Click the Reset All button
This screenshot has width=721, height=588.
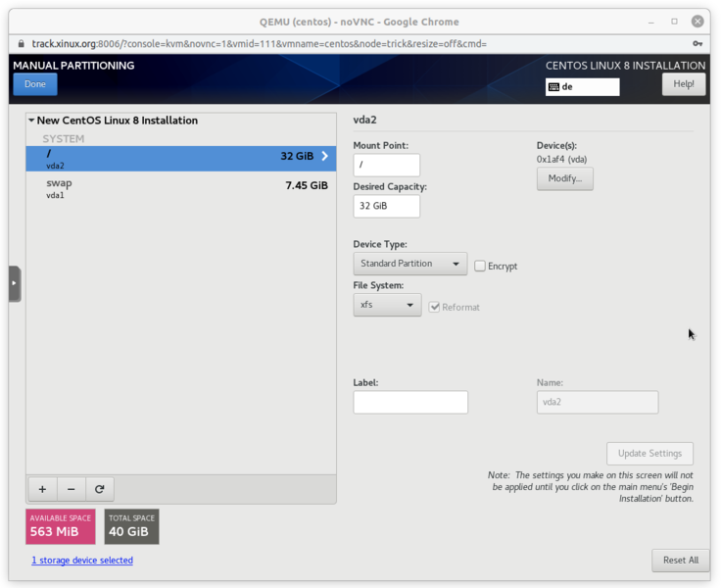pos(680,560)
